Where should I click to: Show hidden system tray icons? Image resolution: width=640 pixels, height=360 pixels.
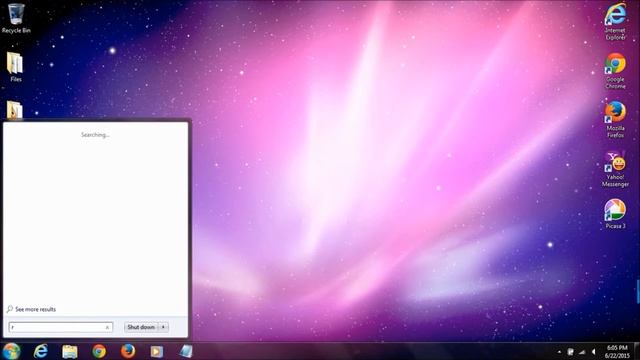[559, 352]
